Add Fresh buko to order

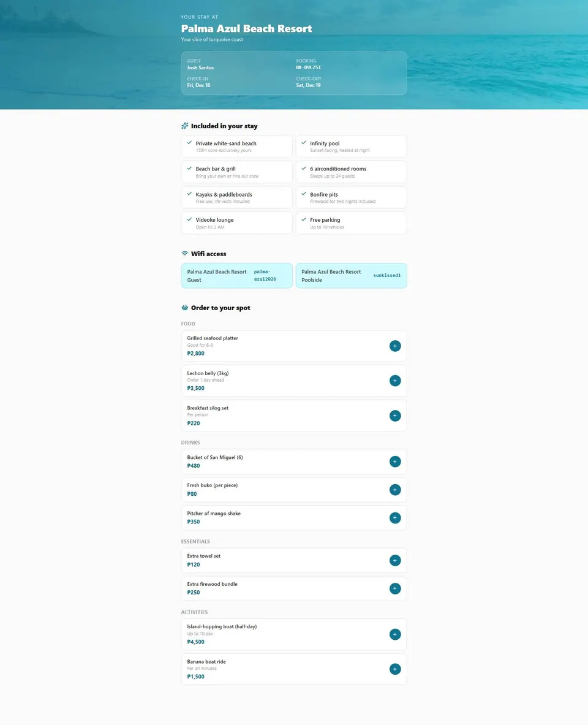395,490
